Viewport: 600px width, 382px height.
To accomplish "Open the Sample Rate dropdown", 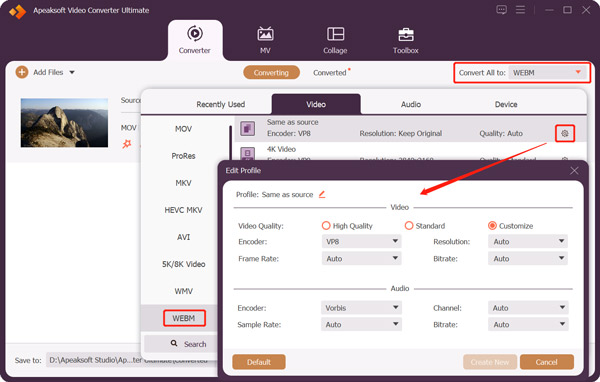I will coord(362,325).
